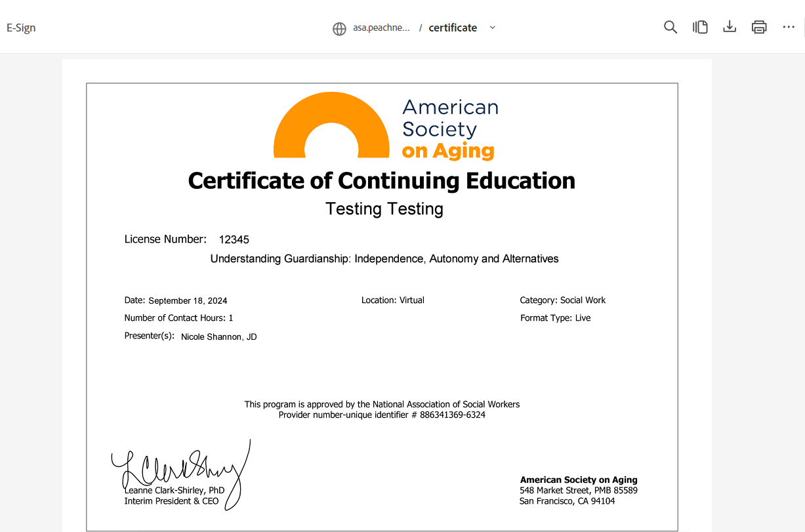Click the Category: Social Work text

click(x=563, y=300)
